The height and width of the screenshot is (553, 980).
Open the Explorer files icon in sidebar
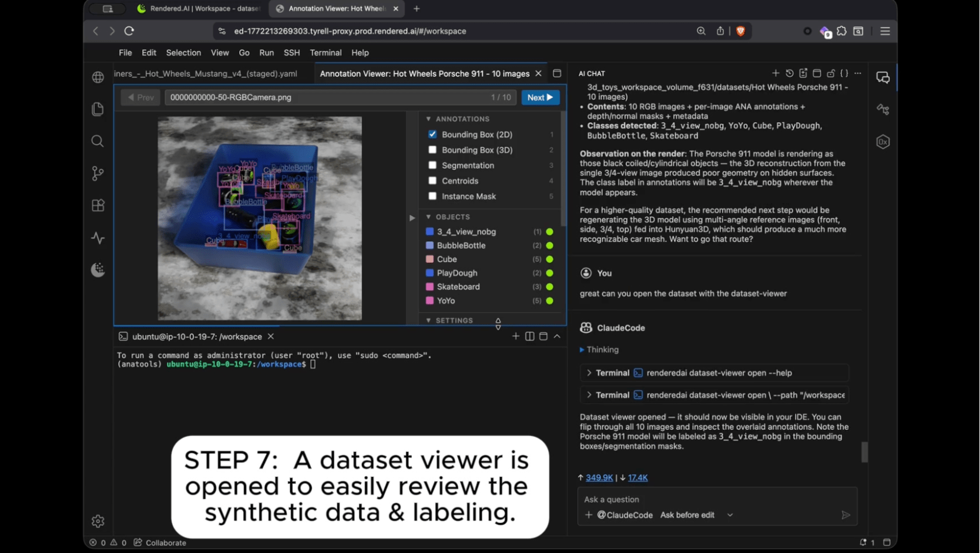coord(98,109)
